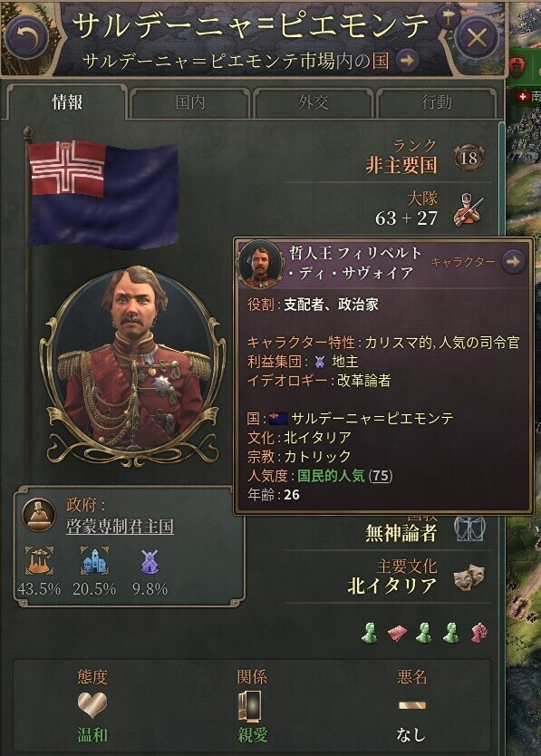Click the popularity value 75 link

coord(381,476)
